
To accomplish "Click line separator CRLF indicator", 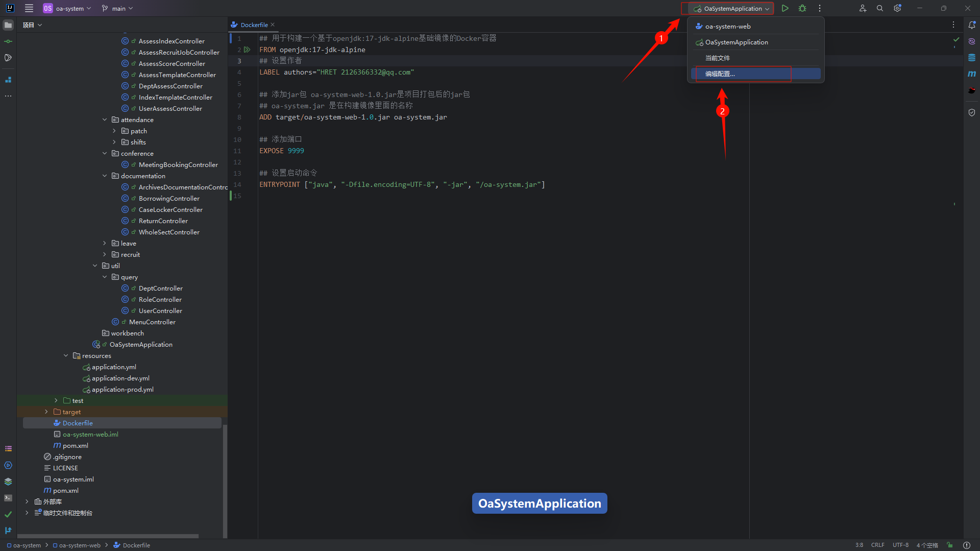I will tap(878, 545).
